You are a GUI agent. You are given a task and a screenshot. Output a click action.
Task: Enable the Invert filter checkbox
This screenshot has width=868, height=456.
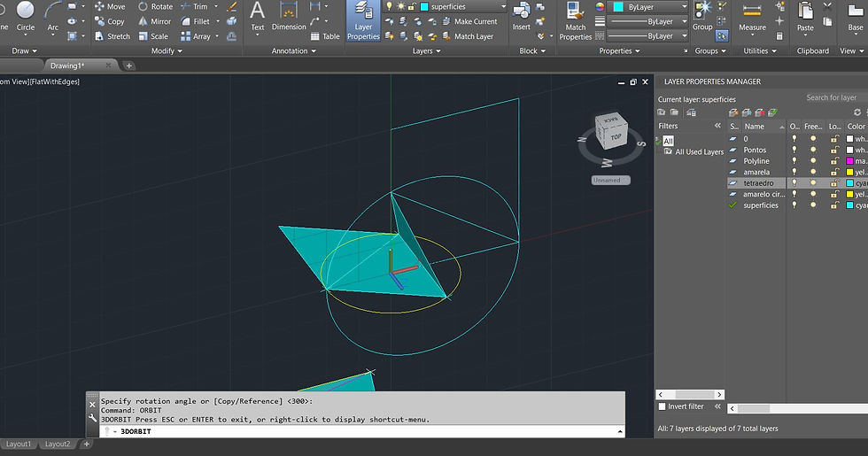663,406
